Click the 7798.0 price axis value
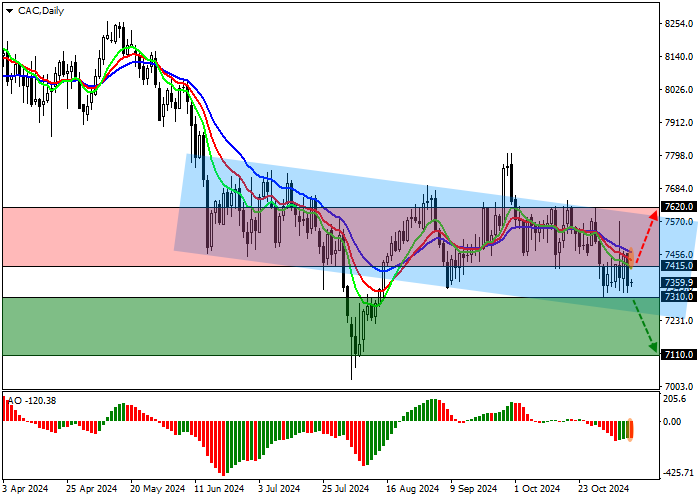 (x=679, y=156)
